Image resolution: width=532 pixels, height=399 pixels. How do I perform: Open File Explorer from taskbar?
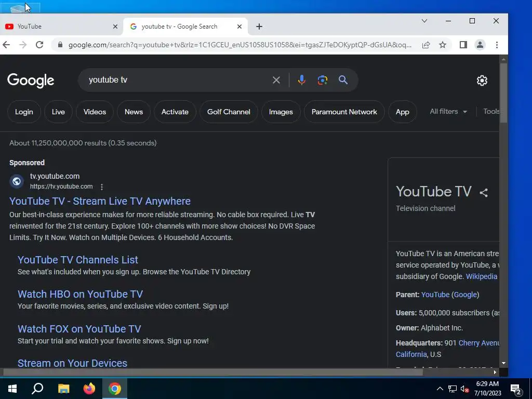point(63,389)
